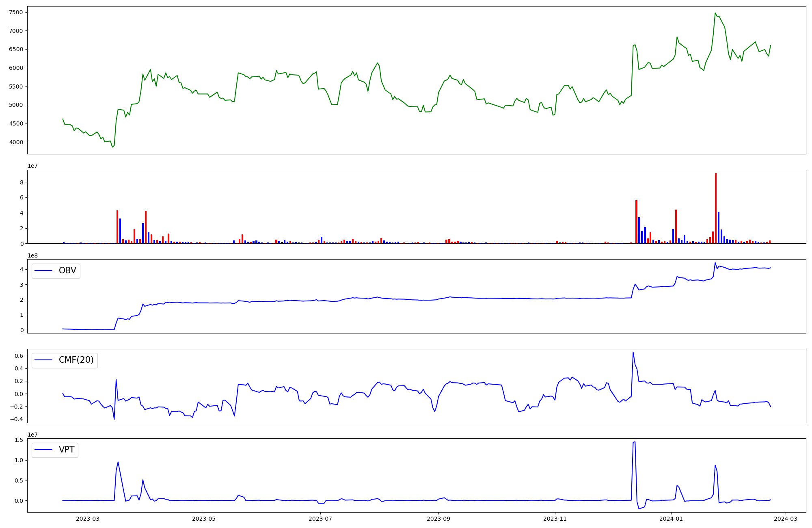Screen dimensions: 812x528
Task: Click the tallest spike in the VPT chart
Action: pos(635,442)
